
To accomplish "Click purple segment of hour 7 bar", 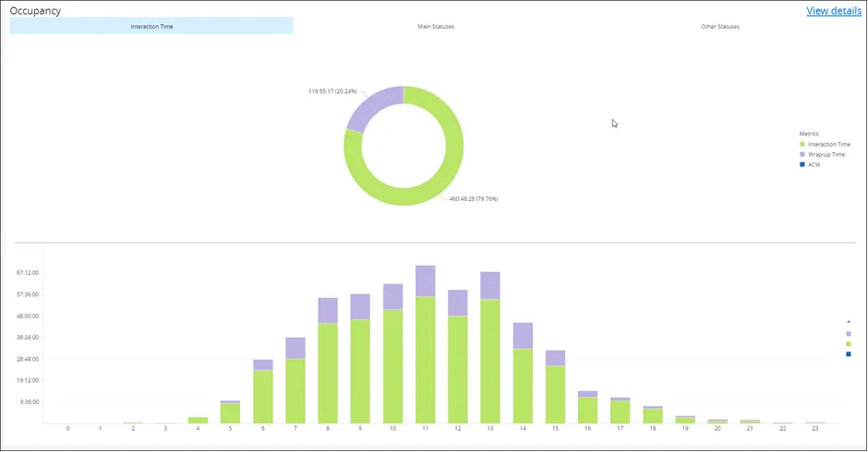I will (x=295, y=349).
